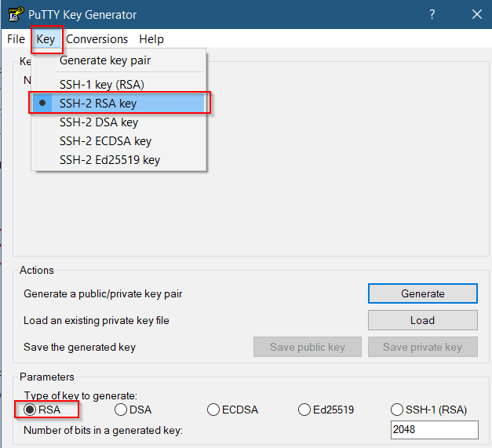Click 'Generate a public/private key pair' text
The image size is (492, 448).
tap(103, 294)
